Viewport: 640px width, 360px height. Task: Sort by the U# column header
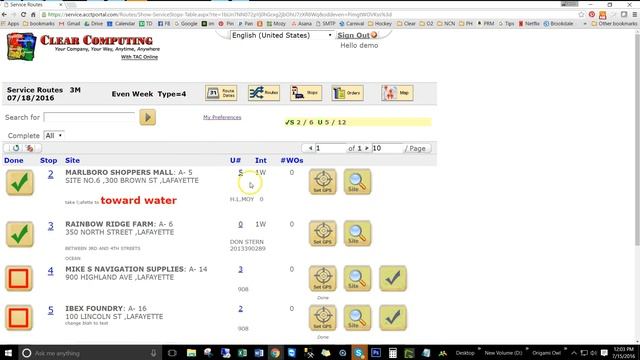pyautogui.click(x=235, y=160)
